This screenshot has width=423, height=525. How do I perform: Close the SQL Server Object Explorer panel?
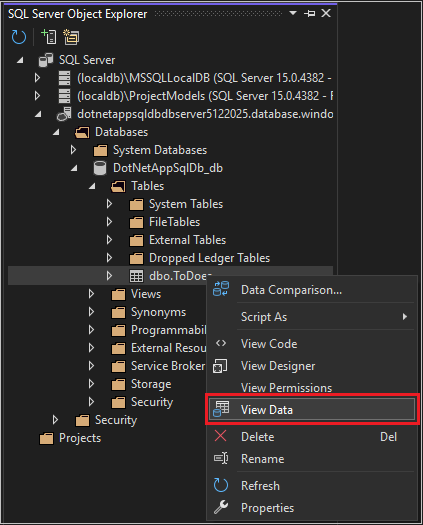[326, 13]
